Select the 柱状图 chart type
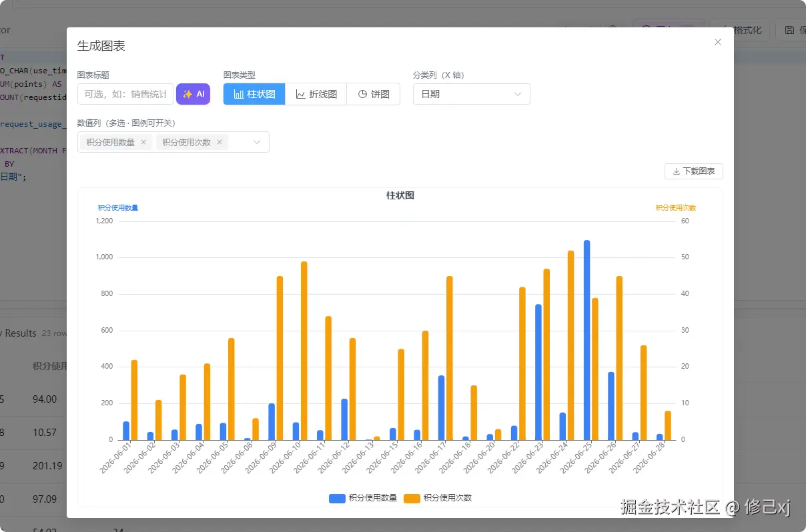The height and width of the screenshot is (532, 806). [x=254, y=94]
